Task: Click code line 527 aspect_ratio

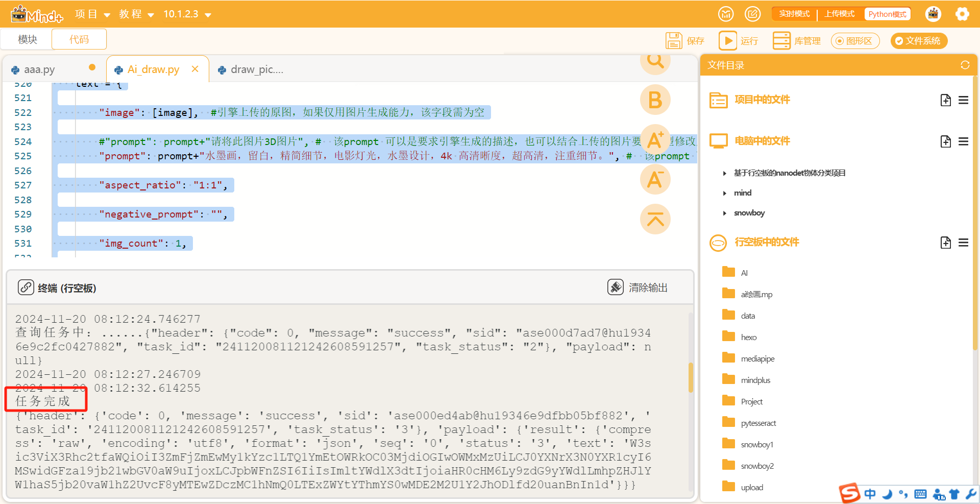Action: (163, 185)
